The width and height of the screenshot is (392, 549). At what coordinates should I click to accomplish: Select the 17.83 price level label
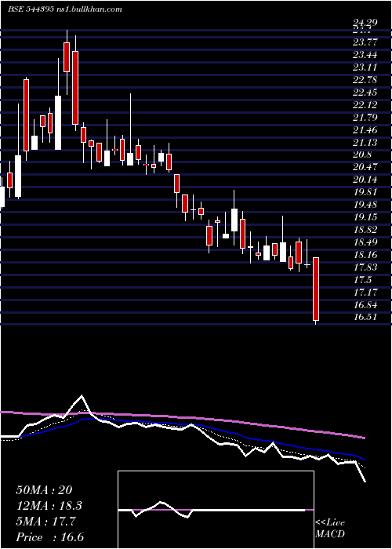[x=365, y=267]
